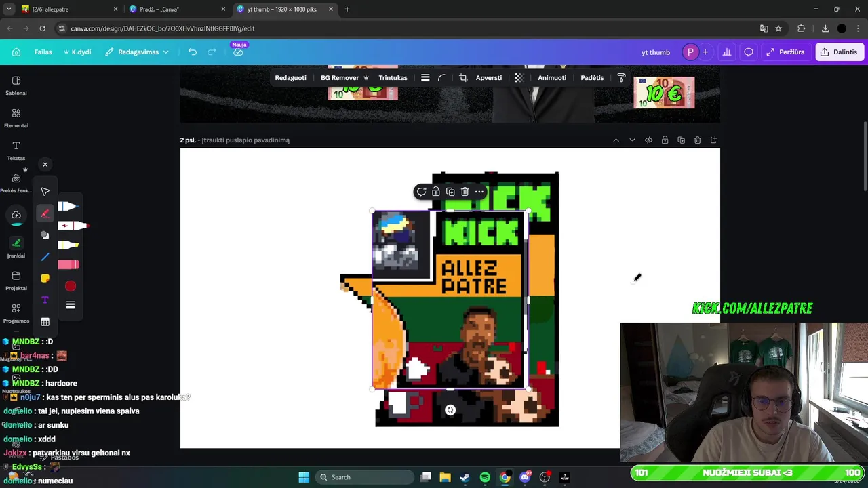Image resolution: width=868 pixels, height=488 pixels.
Task: Click Apversti flip button
Action: (489, 78)
